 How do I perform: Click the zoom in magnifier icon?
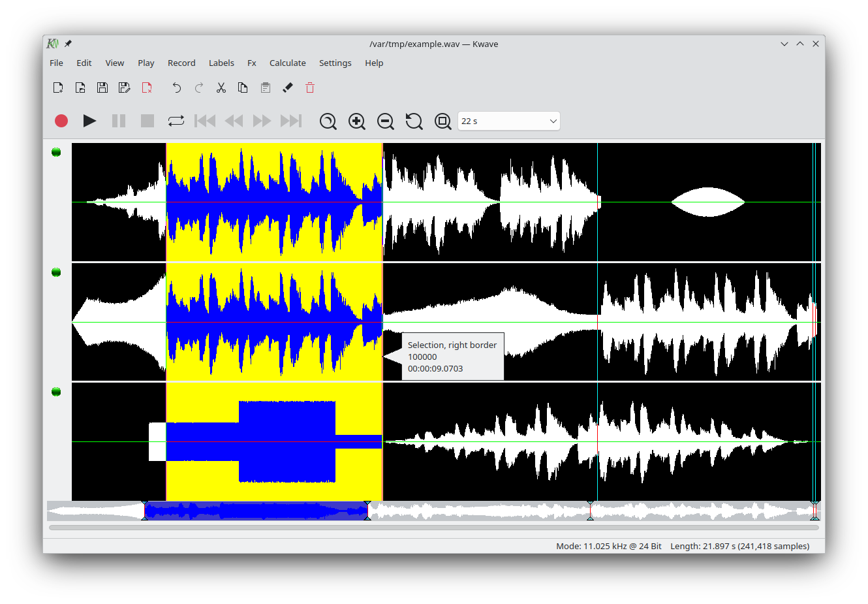[x=357, y=121]
